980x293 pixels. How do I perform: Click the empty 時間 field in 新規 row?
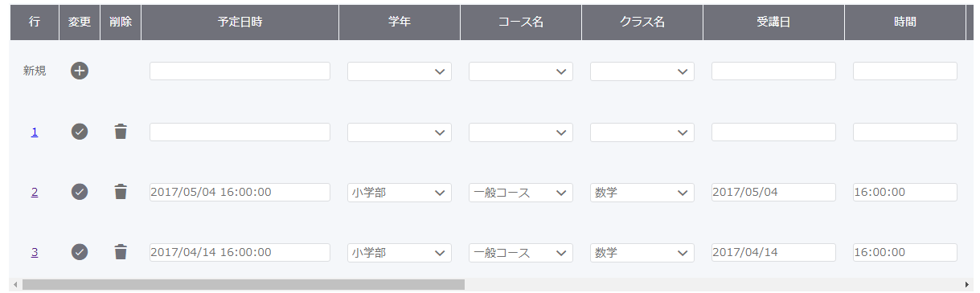click(x=905, y=71)
